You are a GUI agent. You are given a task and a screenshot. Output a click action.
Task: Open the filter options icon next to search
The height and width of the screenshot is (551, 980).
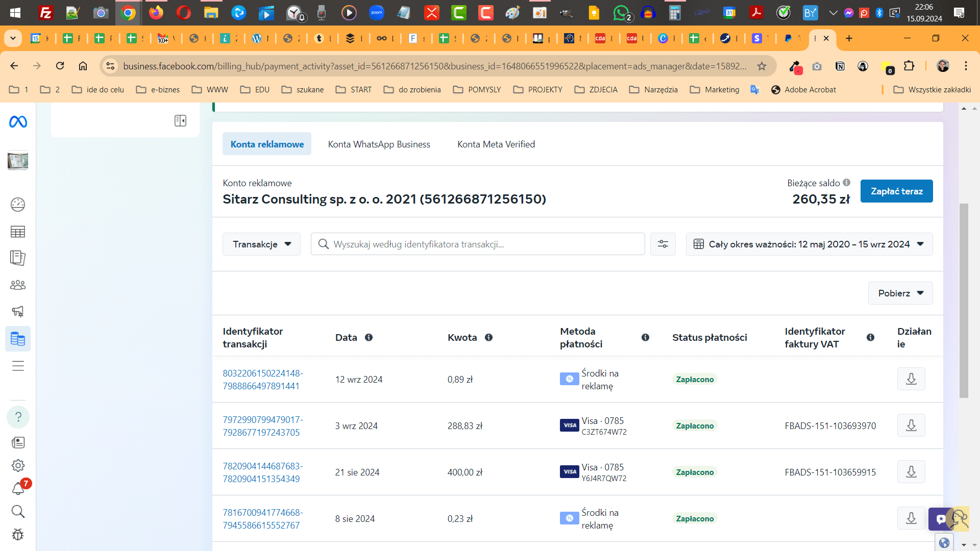coord(663,244)
